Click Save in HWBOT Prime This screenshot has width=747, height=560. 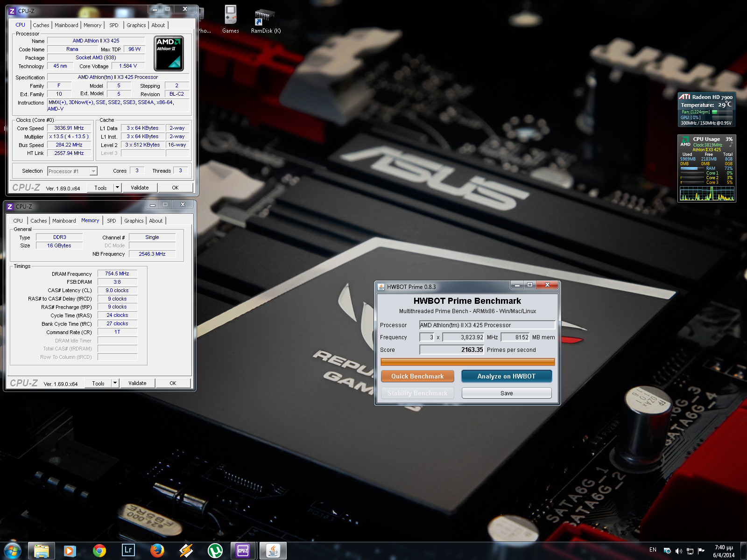(507, 393)
